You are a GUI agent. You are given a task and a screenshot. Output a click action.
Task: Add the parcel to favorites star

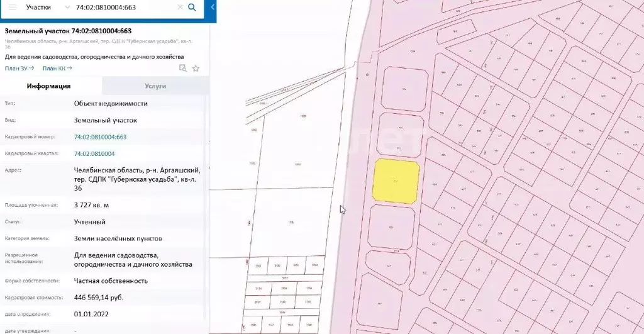(x=196, y=69)
